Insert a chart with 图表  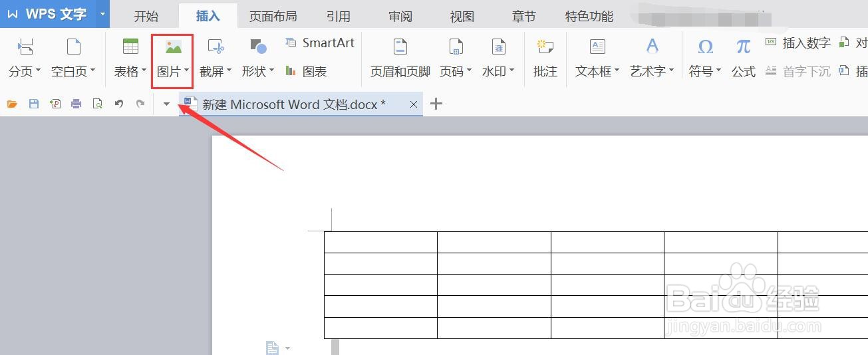(306, 71)
